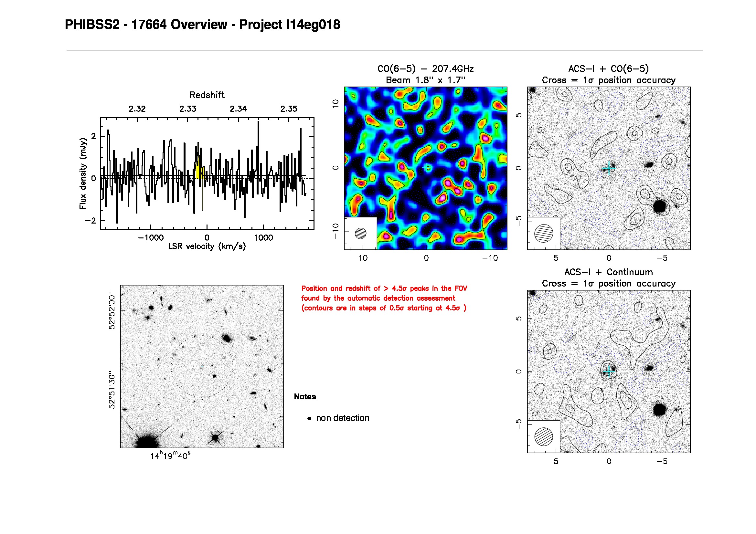Click beam ellipse in ACS-I + Continuum panel
This screenshot has width=756, height=534.
(x=544, y=437)
